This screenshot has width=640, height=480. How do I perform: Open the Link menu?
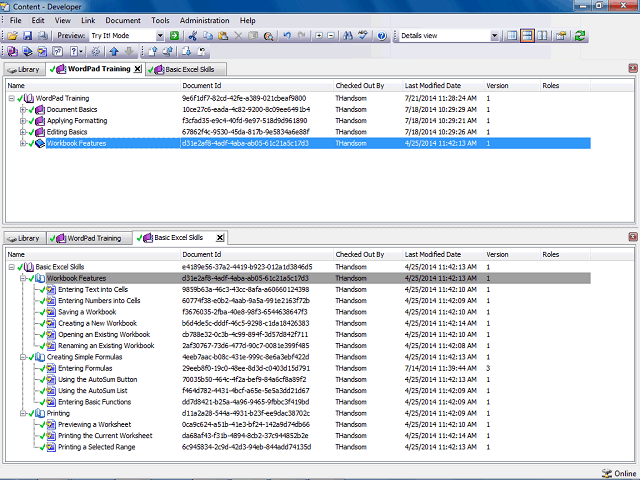(x=88, y=20)
